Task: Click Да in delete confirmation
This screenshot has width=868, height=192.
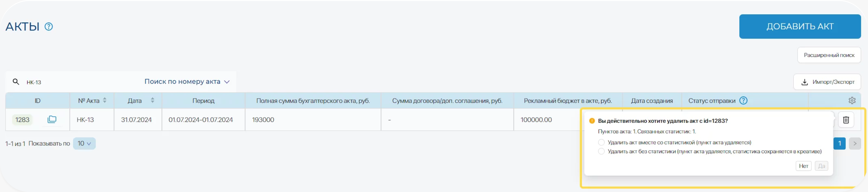Action: coord(821,166)
